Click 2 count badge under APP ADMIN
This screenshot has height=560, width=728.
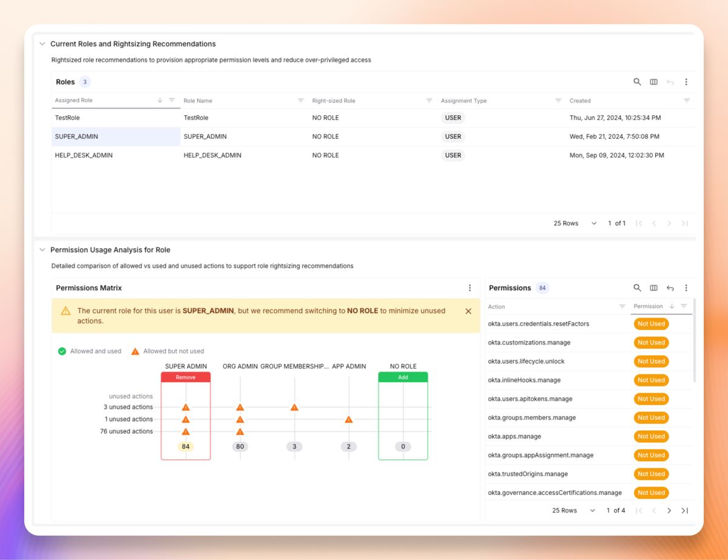(349, 447)
